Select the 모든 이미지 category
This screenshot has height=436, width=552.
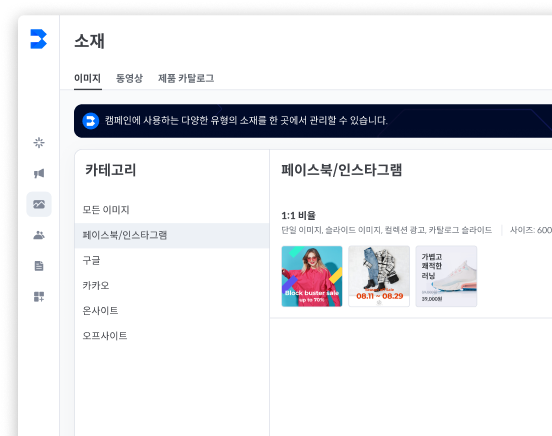click(106, 210)
